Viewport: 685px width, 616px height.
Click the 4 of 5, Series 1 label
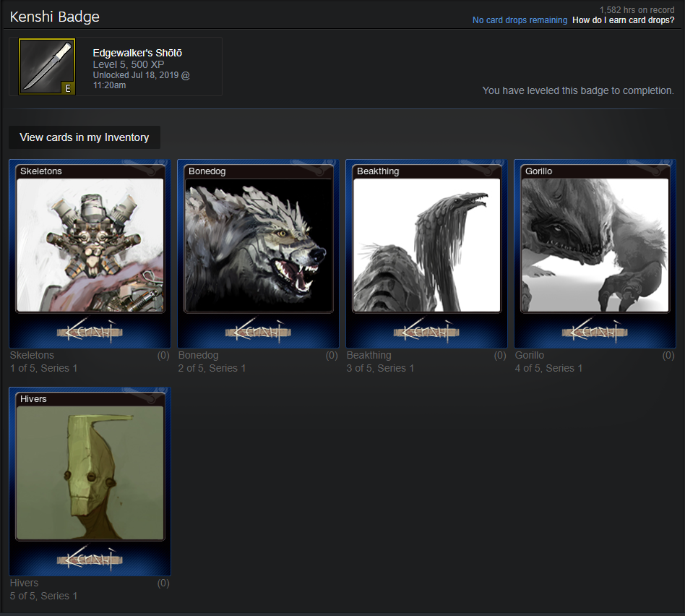tap(548, 368)
